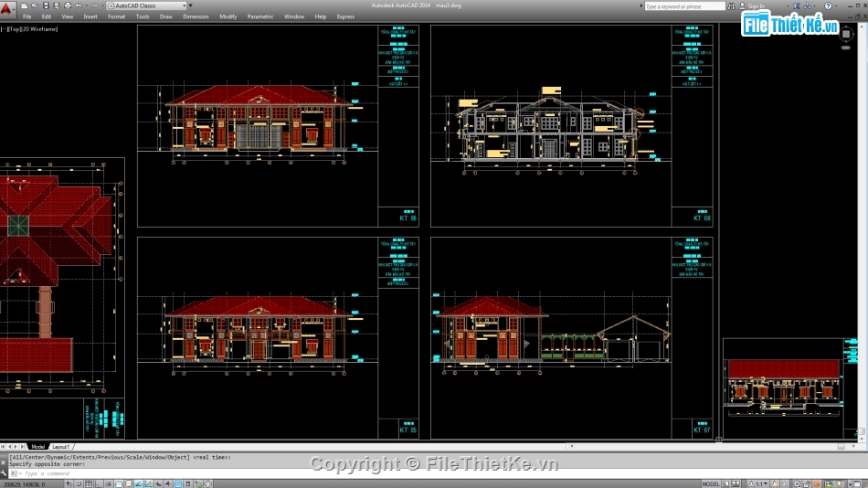Image resolution: width=868 pixels, height=488 pixels.
Task: Open the Format menu
Action: (116, 16)
